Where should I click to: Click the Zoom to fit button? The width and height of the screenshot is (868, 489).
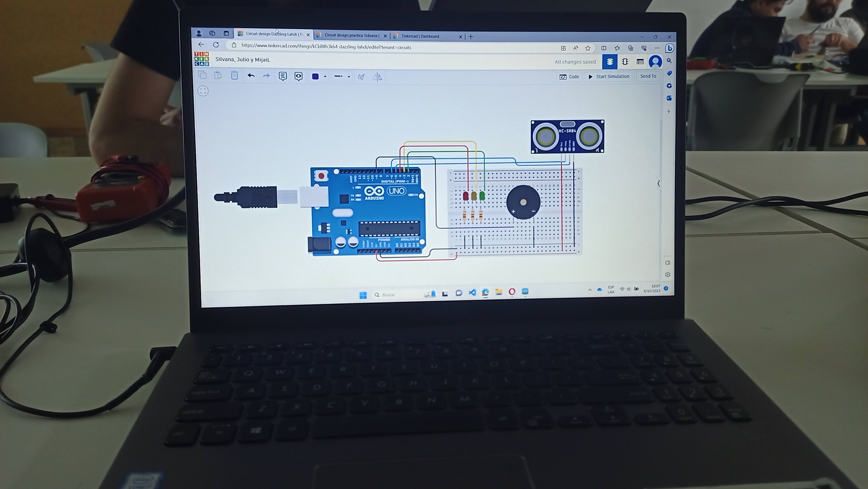tap(203, 91)
